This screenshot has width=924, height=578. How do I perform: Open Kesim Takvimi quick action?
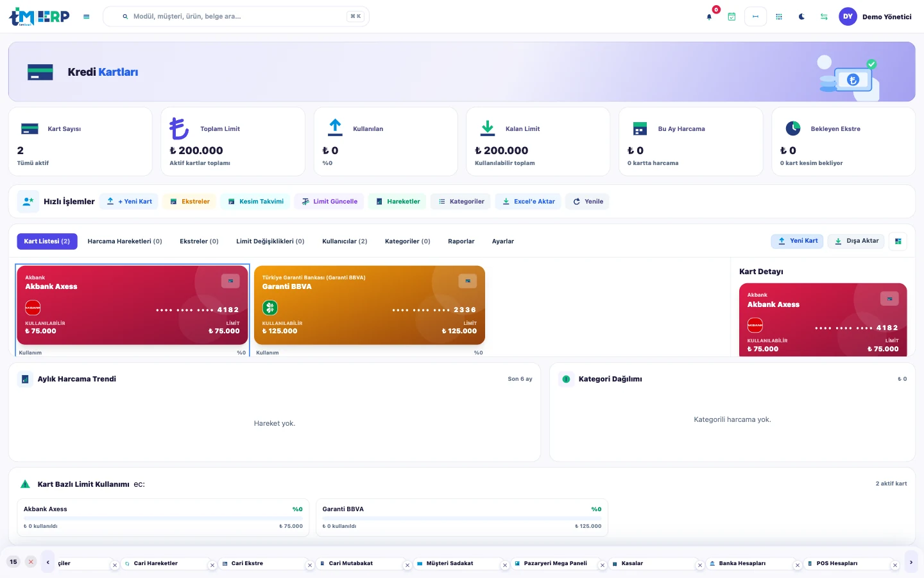pyautogui.click(x=255, y=202)
